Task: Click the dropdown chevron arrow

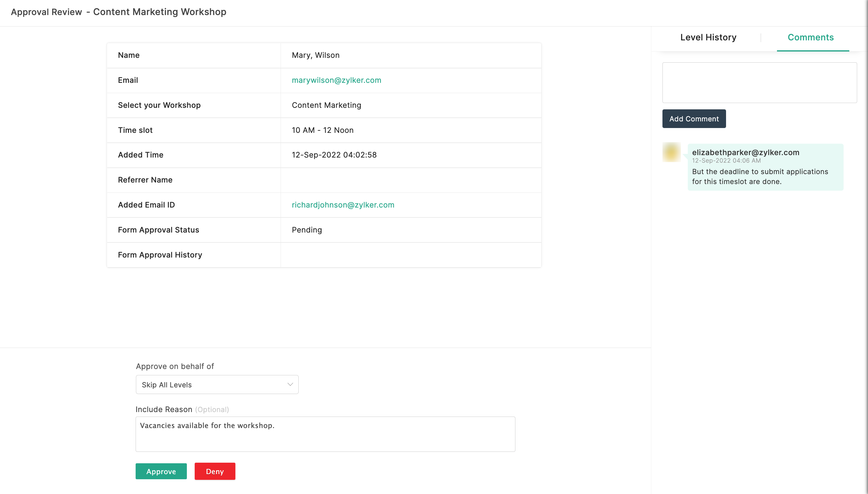Action: pyautogui.click(x=290, y=384)
